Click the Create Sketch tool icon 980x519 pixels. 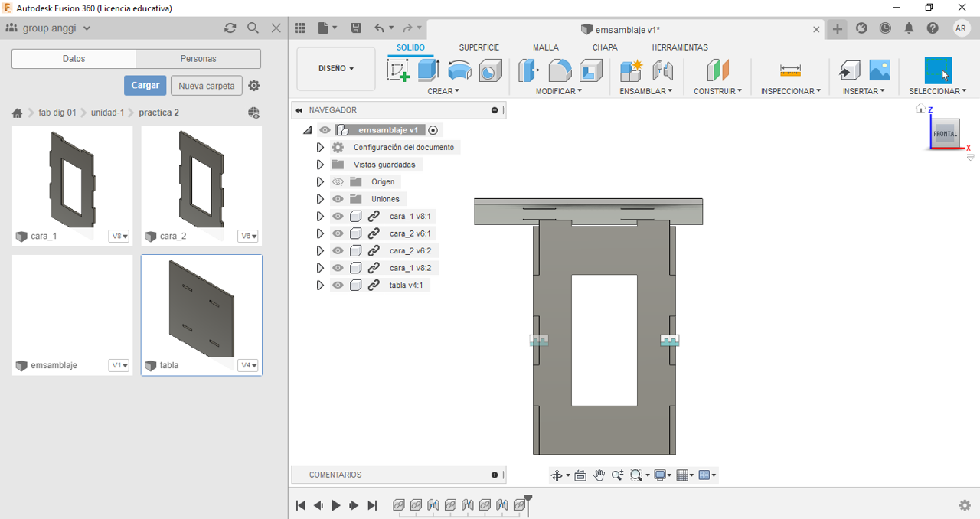398,70
